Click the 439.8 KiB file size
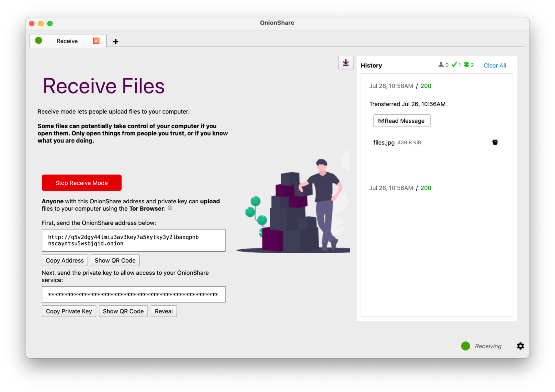 (x=409, y=142)
